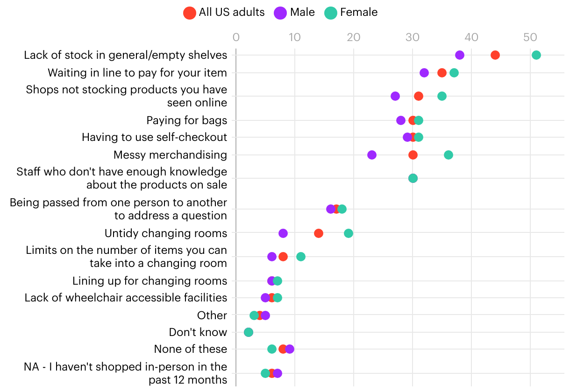Click the Having to use self-checkout label
Image resolution: width=570 pixels, height=392 pixels.
(154, 137)
